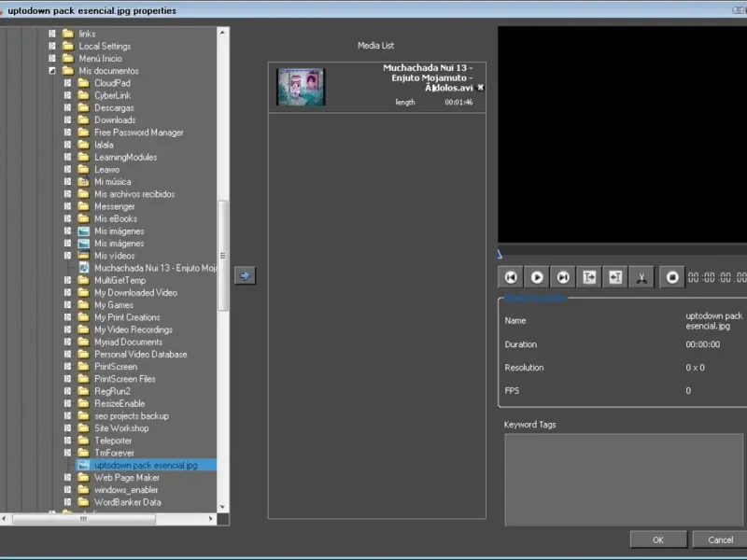Image resolution: width=747 pixels, height=560 pixels.
Task: Expand the Downloads folder node
Action: (x=67, y=120)
